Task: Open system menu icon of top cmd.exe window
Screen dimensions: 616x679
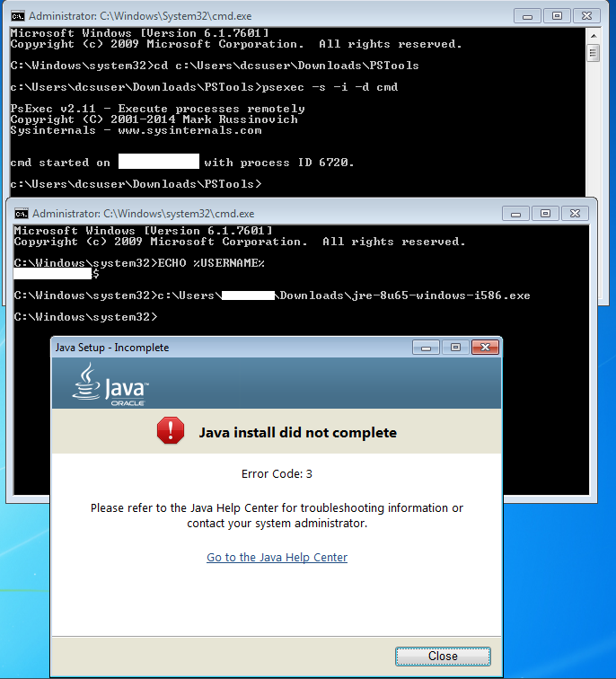Action: (x=17, y=16)
